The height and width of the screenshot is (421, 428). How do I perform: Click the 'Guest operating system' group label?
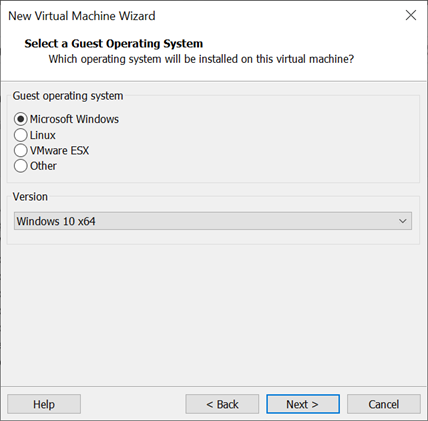68,96
